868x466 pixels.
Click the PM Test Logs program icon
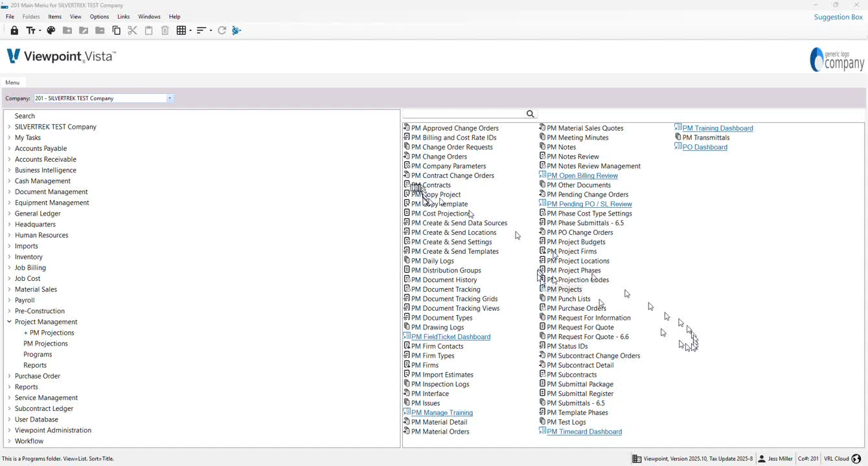coord(542,421)
